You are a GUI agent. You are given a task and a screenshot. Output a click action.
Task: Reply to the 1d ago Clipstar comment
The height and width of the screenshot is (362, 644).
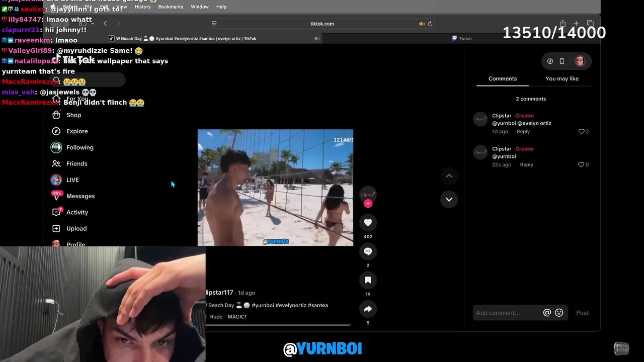point(523,131)
